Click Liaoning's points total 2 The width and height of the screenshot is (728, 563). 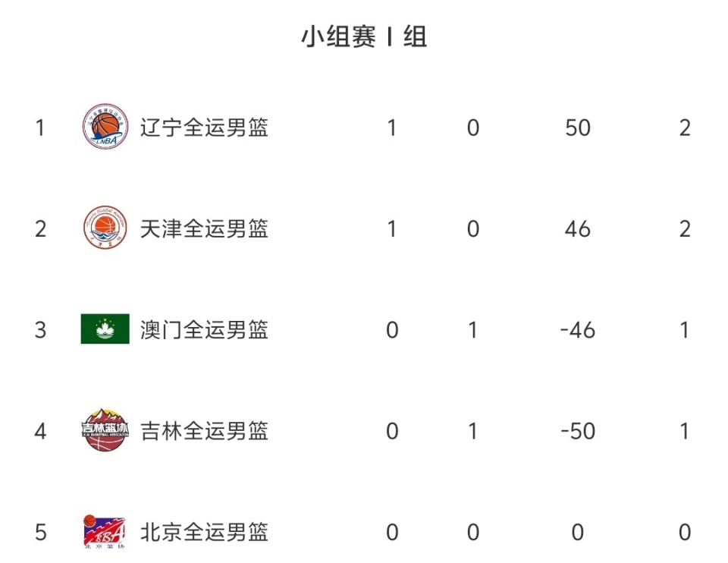point(685,127)
